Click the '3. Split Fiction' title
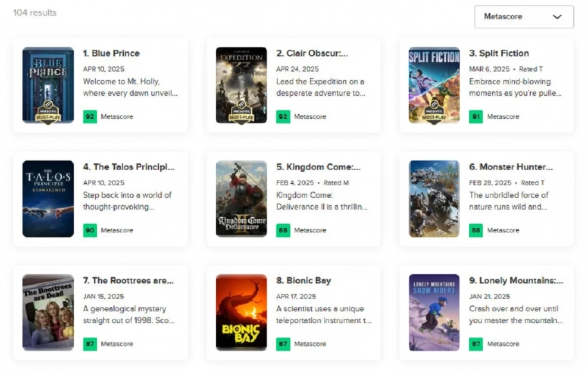Image resolution: width=588 pixels, height=370 pixels. (x=499, y=53)
